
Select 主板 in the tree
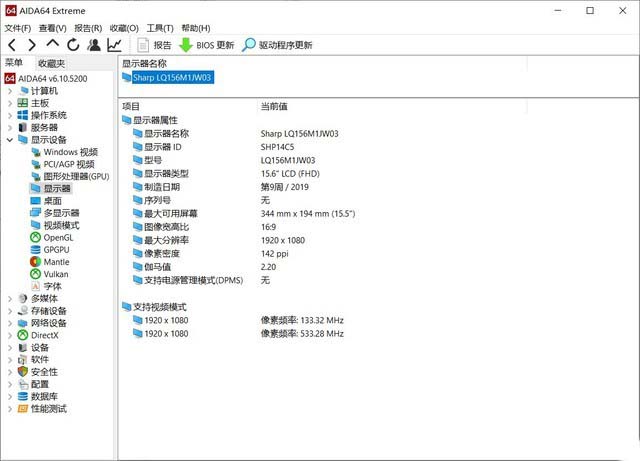click(40, 103)
